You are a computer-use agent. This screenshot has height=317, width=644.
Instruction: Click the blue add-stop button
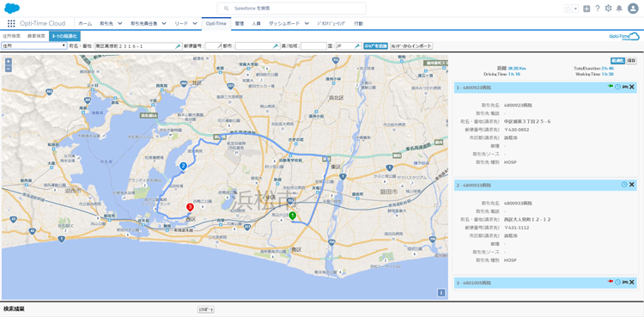(375, 46)
